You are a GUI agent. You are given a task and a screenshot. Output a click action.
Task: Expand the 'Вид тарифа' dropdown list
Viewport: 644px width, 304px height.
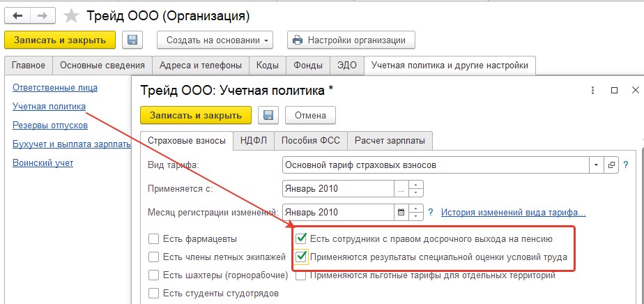pyautogui.click(x=596, y=165)
